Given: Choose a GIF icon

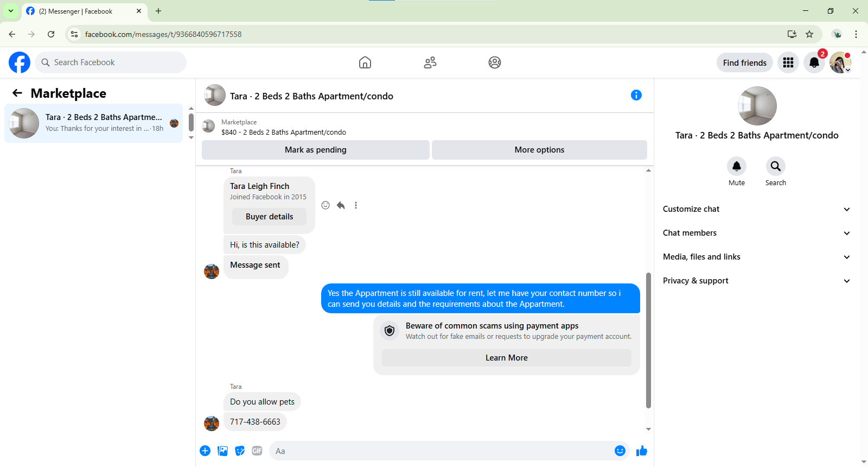Looking at the screenshot, I should (257, 451).
